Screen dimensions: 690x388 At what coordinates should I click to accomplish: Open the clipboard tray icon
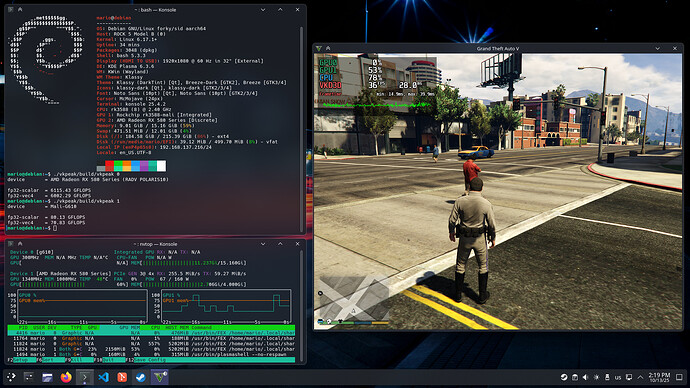point(575,377)
